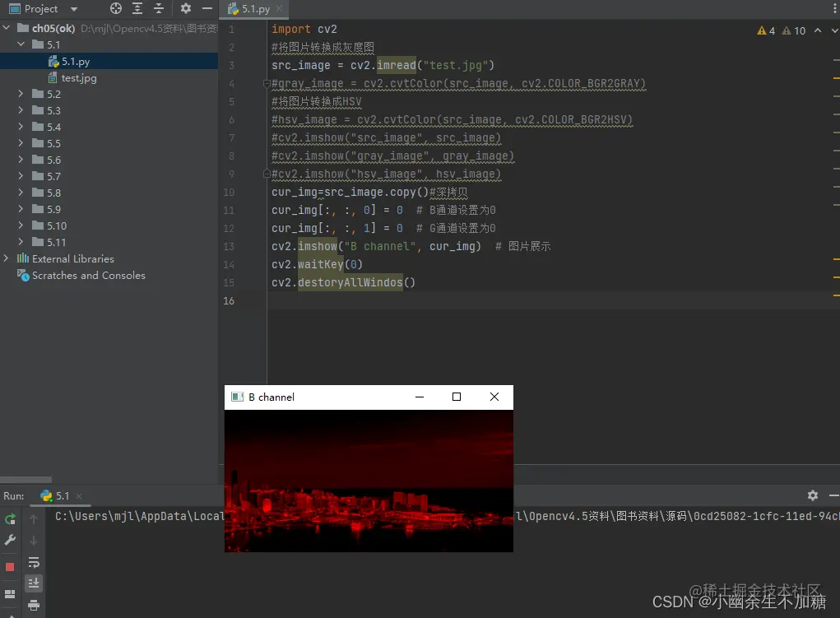Screen dimensions: 840x618
Task: Toggle scroll to end in Run console
Action: (x=33, y=583)
